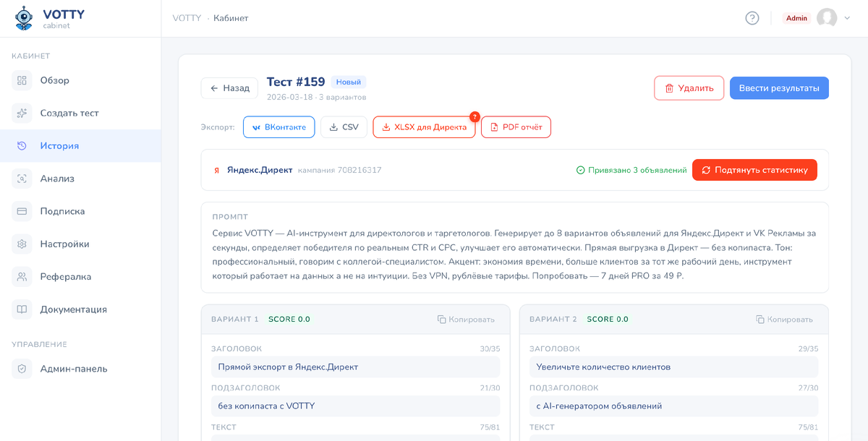
Task: Expand the account dropdown chevron
Action: tap(848, 18)
